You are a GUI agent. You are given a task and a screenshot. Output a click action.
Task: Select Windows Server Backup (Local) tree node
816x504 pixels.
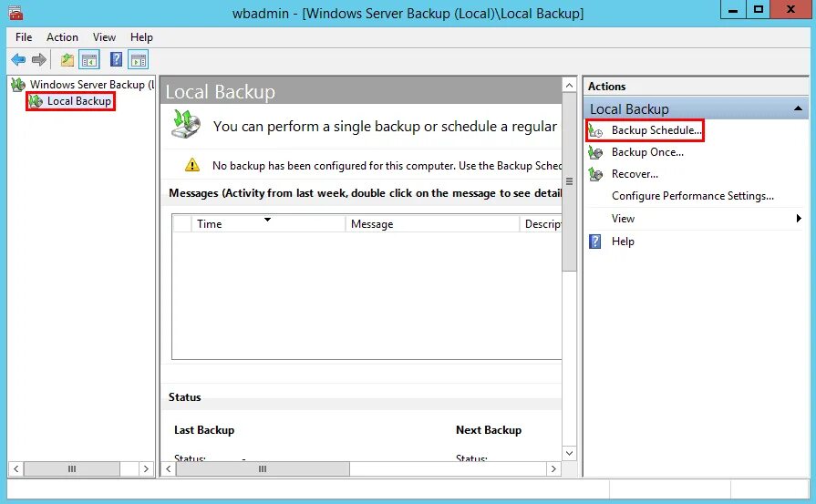tap(92, 84)
